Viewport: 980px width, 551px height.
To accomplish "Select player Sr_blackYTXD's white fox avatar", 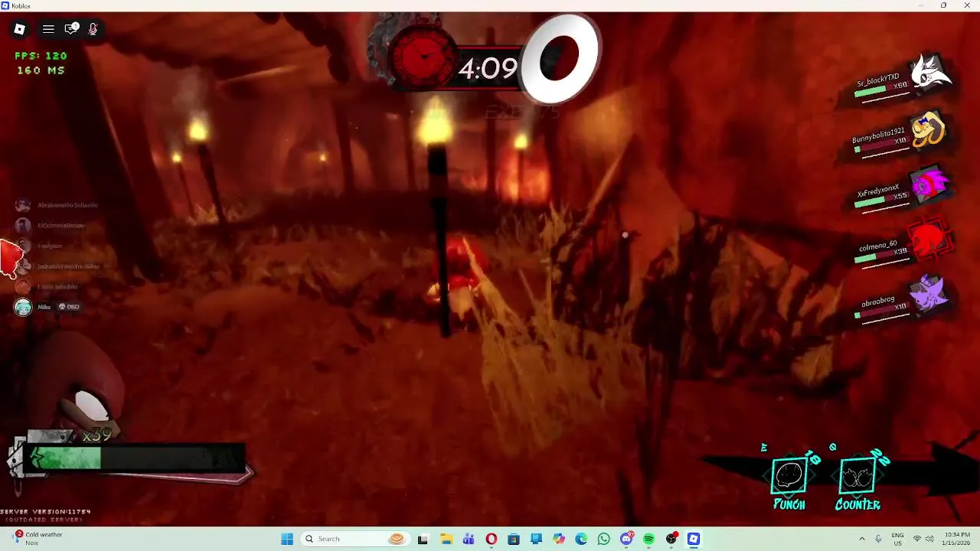I will click(931, 74).
